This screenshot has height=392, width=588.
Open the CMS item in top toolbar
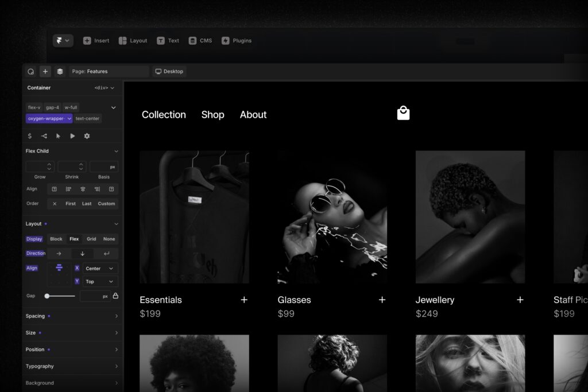click(x=200, y=41)
